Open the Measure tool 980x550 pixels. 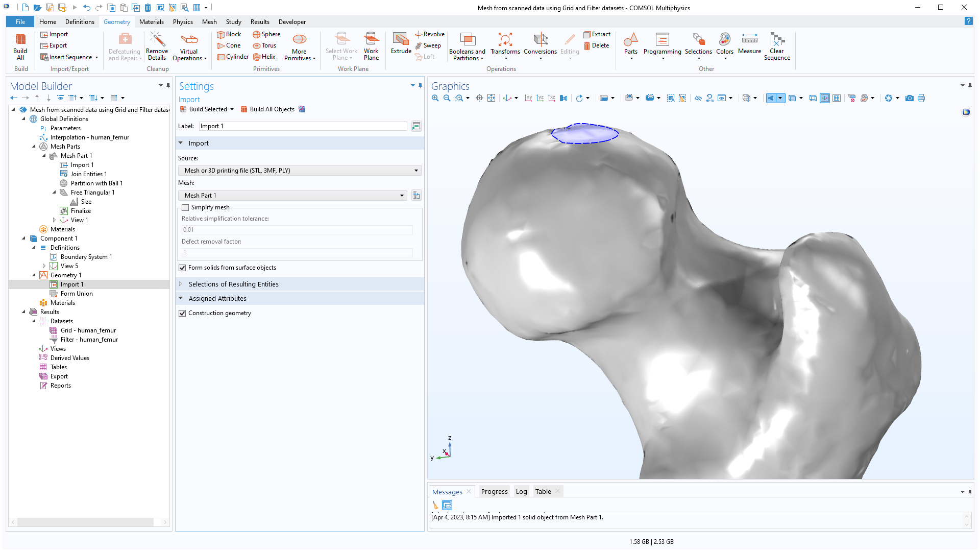749,46
